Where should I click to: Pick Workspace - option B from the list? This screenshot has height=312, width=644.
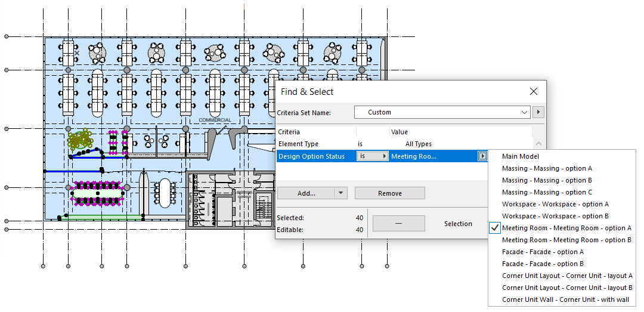(555, 216)
